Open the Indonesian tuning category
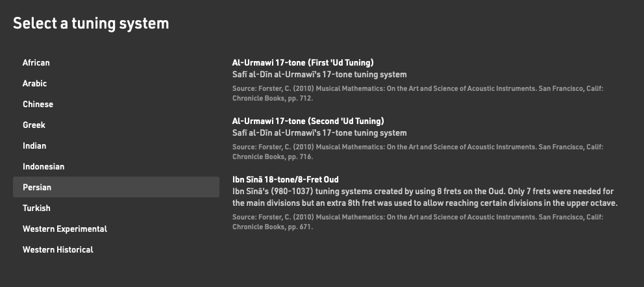 [43, 166]
